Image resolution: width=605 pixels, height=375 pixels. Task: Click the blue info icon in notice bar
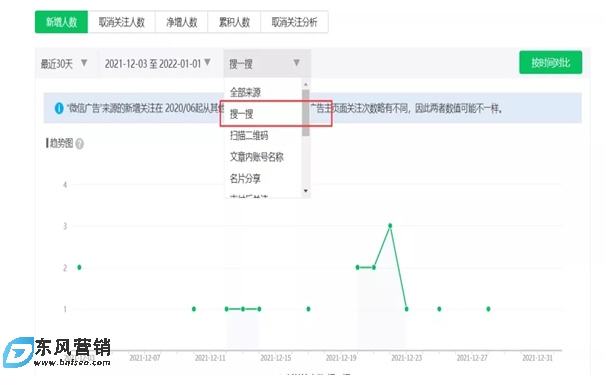click(x=59, y=108)
